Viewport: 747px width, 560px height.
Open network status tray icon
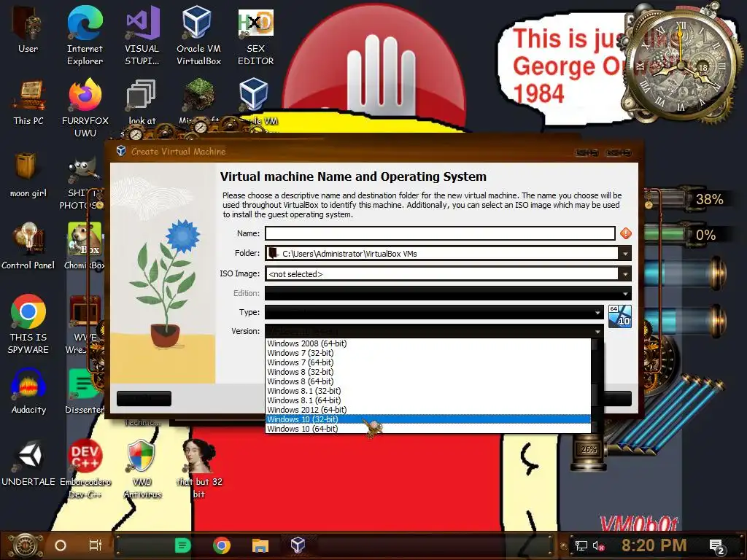581,545
